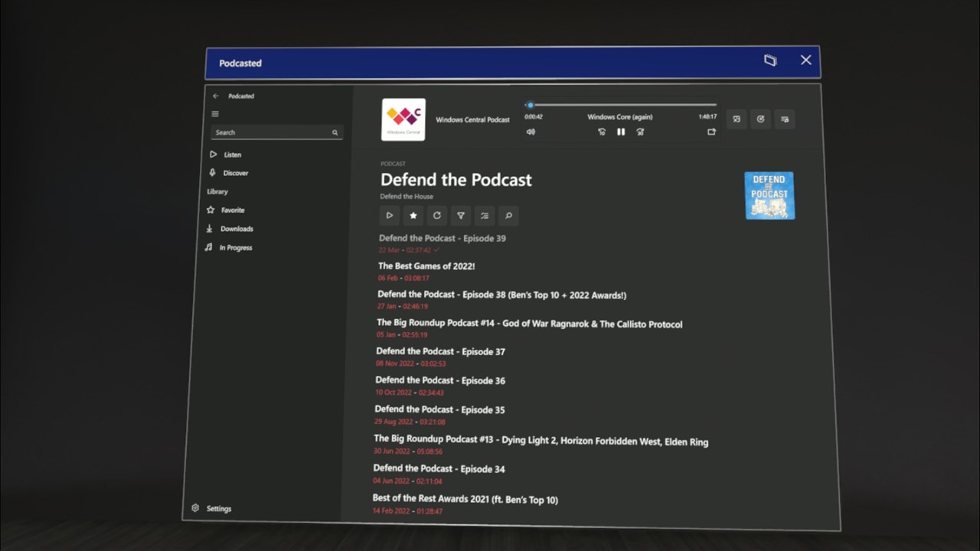The height and width of the screenshot is (551, 980).
Task: Select The Big Roundup Podcast #14 episode
Action: [530, 324]
